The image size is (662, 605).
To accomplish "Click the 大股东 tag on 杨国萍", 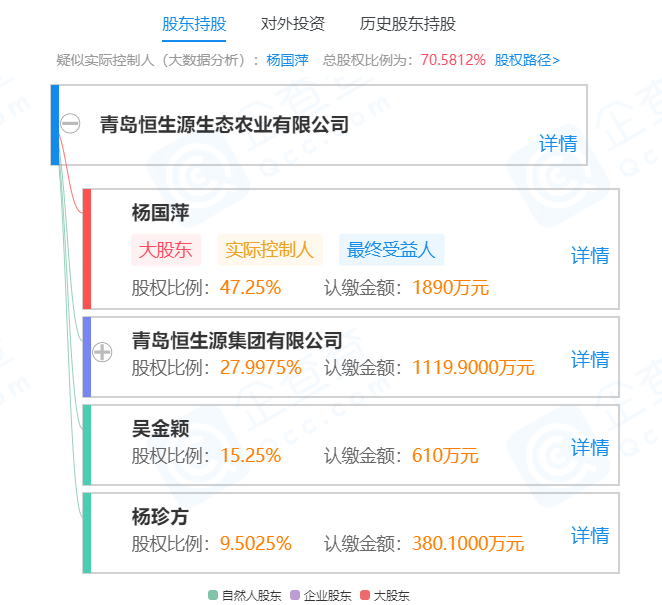I will pyautogui.click(x=166, y=249).
